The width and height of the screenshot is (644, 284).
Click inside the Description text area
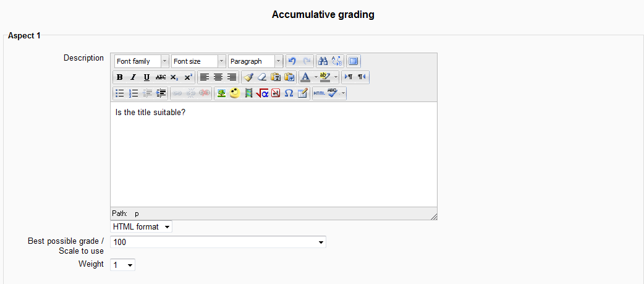273,155
